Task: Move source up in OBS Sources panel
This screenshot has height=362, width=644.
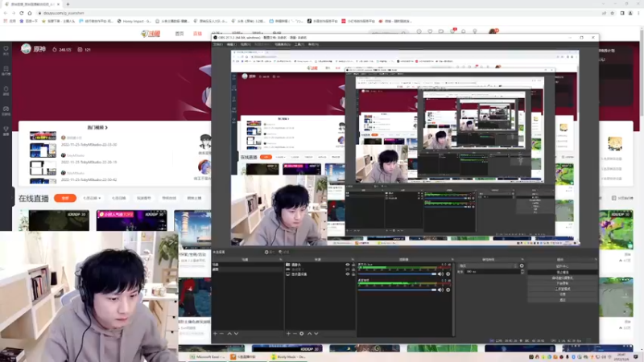Action: (x=310, y=334)
